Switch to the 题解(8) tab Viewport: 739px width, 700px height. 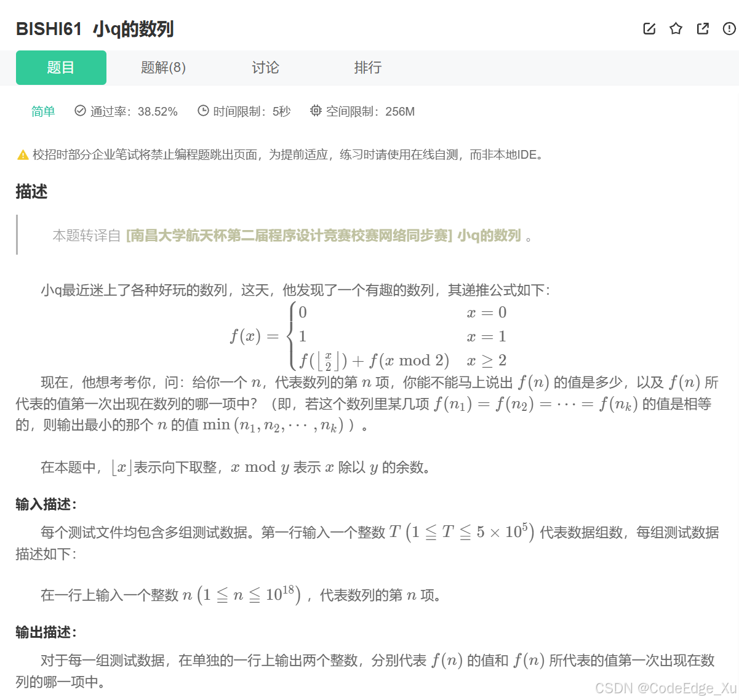tap(162, 68)
